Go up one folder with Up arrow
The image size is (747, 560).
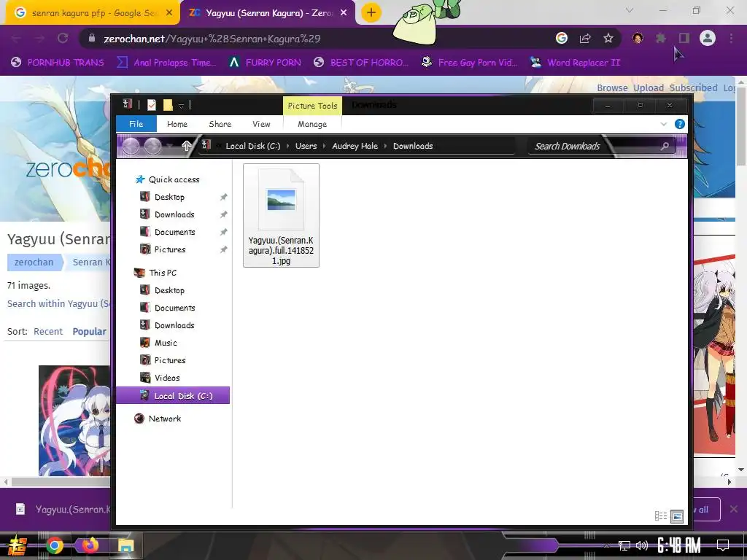click(x=186, y=146)
